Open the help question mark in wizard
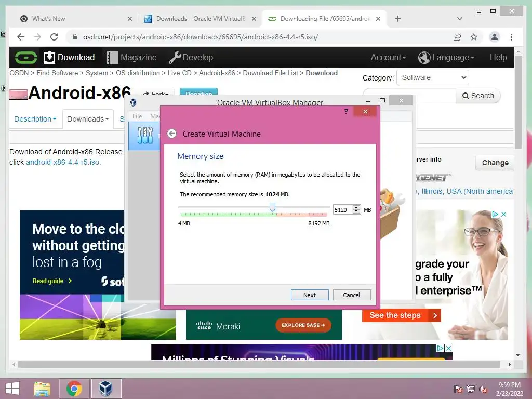This screenshot has width=532, height=399. click(345, 111)
